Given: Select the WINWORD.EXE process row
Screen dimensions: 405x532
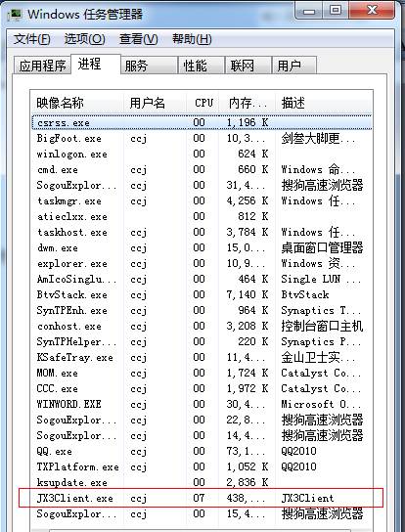Looking at the screenshot, I should (202, 404).
